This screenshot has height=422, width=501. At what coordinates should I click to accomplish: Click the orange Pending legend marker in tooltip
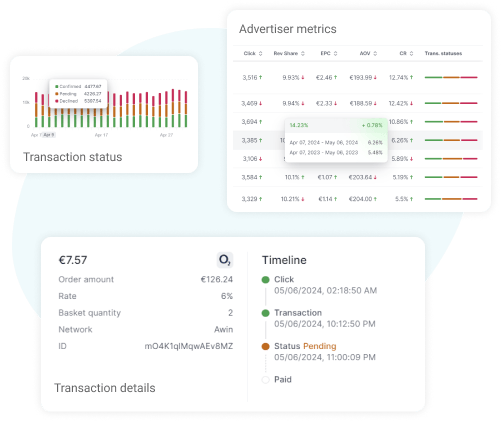pos(57,94)
